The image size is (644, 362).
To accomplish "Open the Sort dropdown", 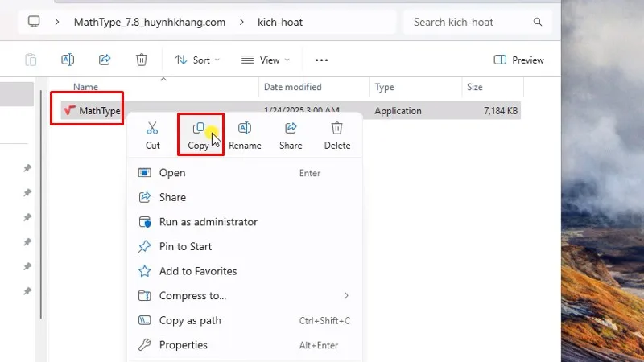I will click(197, 60).
